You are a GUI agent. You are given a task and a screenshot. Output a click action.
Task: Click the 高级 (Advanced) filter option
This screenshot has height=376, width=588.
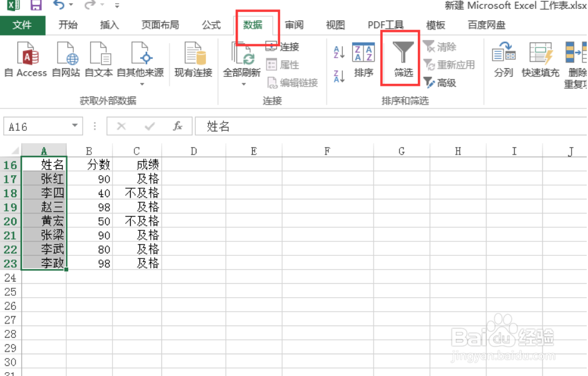(x=444, y=83)
